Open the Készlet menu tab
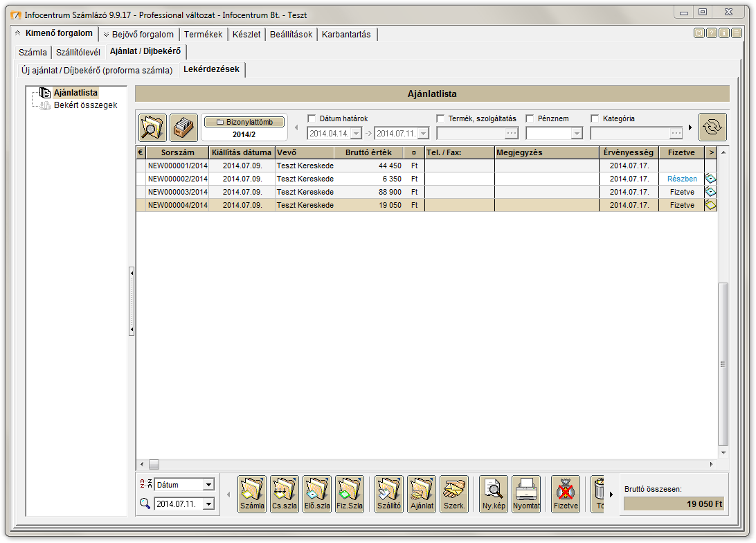The width and height of the screenshot is (756, 543). [x=246, y=34]
